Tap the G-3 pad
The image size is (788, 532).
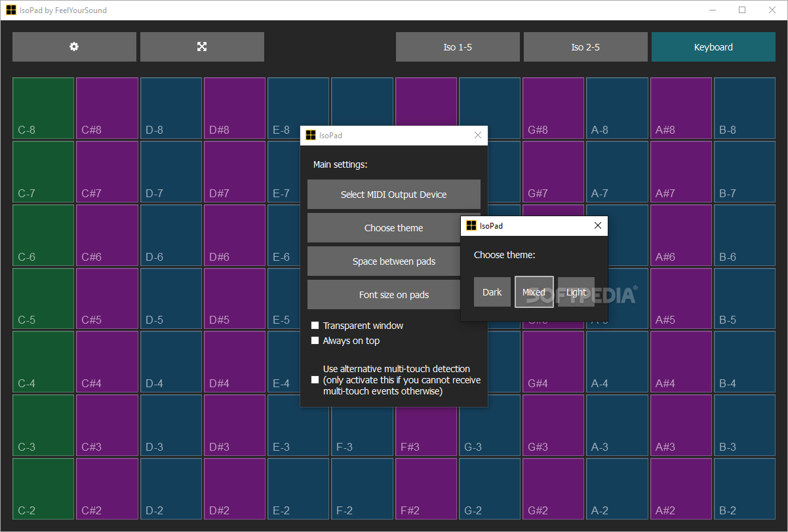click(490, 426)
